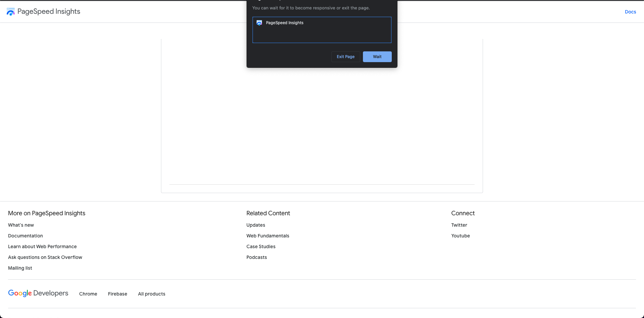Open the Podcasts link
The height and width of the screenshot is (318, 644).
coord(257,257)
